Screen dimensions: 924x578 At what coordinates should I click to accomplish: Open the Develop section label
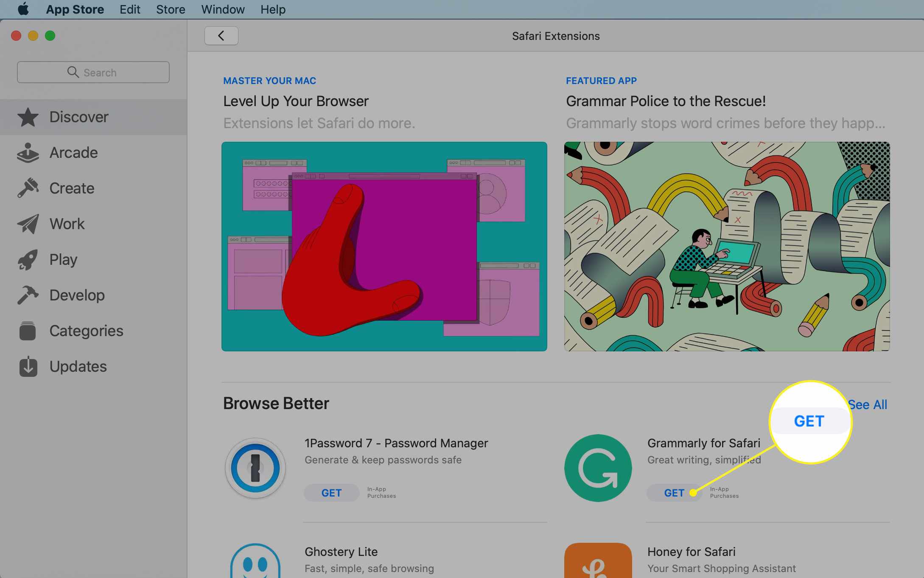(x=77, y=295)
